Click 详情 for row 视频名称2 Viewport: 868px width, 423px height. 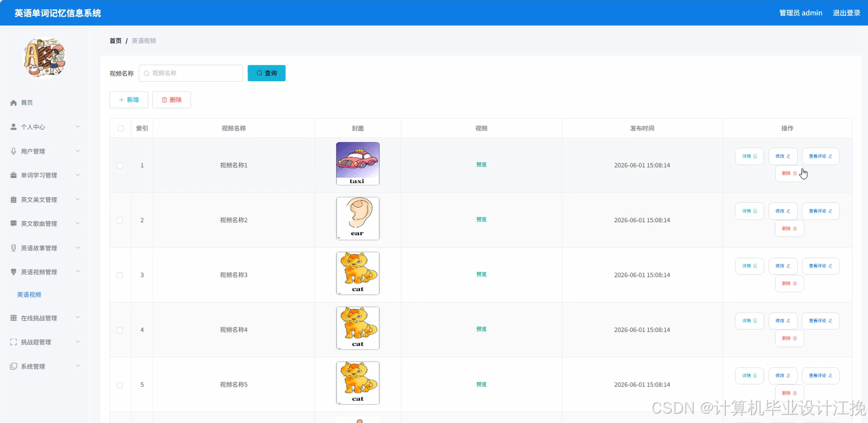tap(750, 211)
